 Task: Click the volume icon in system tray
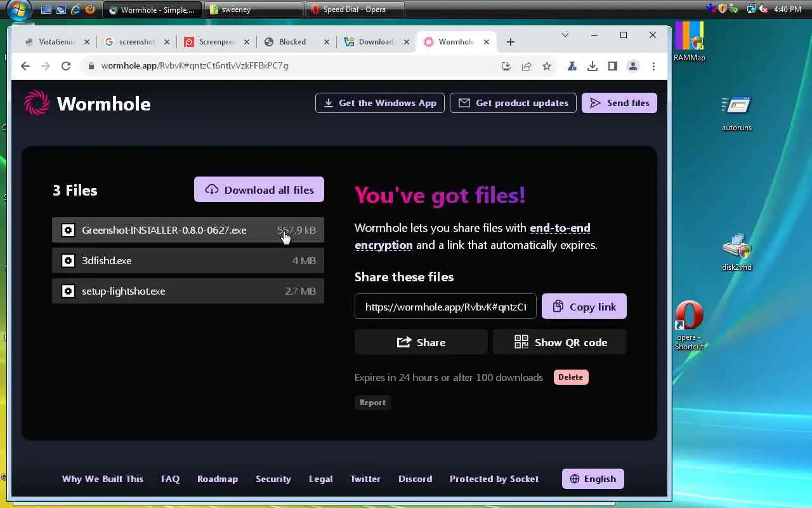[x=763, y=9]
